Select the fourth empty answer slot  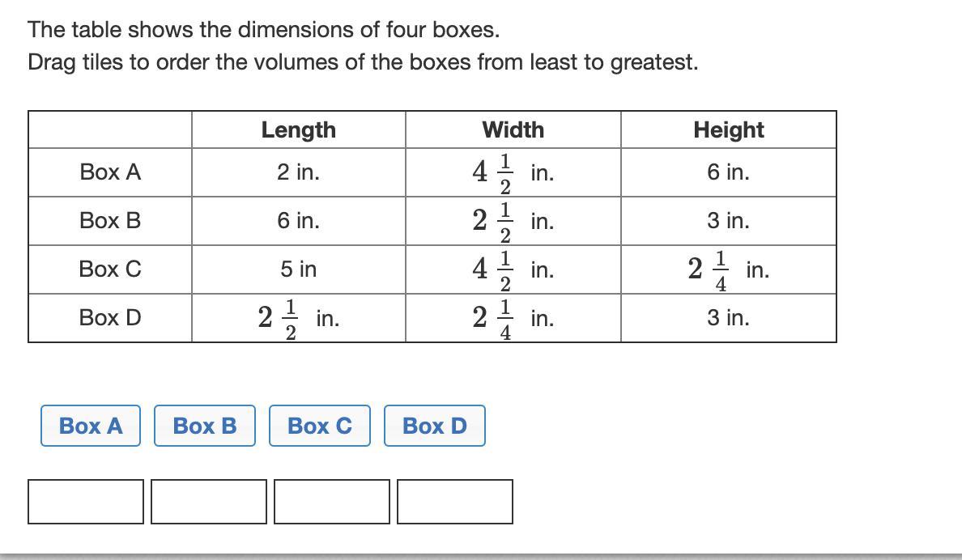point(455,502)
